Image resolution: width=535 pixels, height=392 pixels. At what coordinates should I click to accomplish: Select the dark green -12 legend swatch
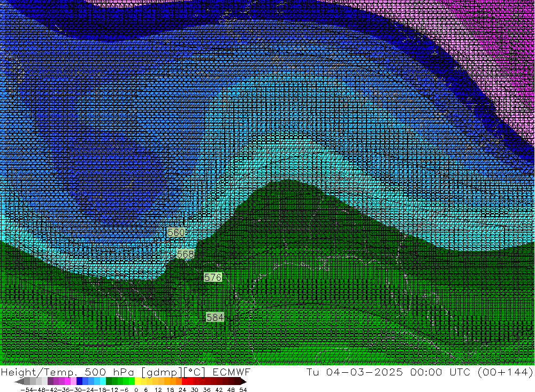(x=109, y=381)
